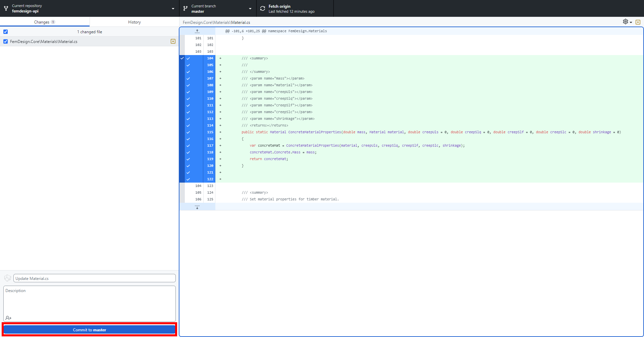Image resolution: width=644 pixels, height=337 pixels.
Task: Expand diff upward with arrow icon
Action: pos(197,31)
